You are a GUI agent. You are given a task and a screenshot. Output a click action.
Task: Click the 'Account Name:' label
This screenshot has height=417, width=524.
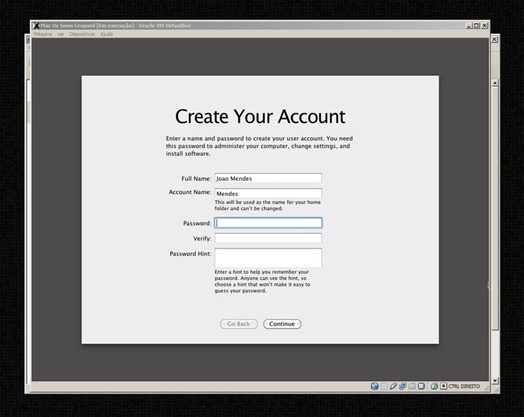point(190,192)
